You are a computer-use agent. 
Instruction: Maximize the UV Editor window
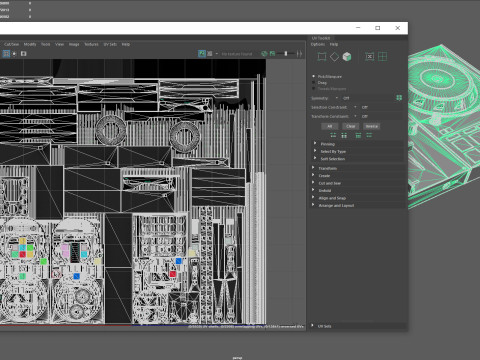coord(378,28)
